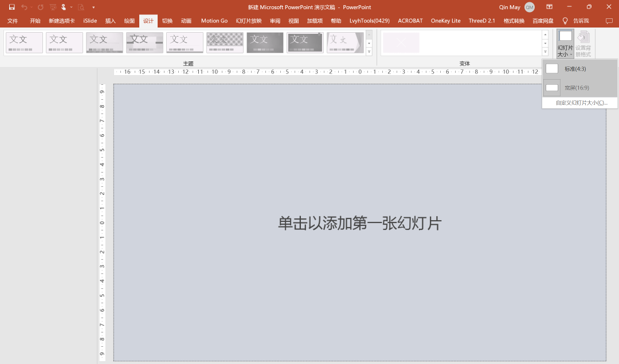619x364 pixels.
Task: Switch to the 插入 tab
Action: tap(111, 21)
